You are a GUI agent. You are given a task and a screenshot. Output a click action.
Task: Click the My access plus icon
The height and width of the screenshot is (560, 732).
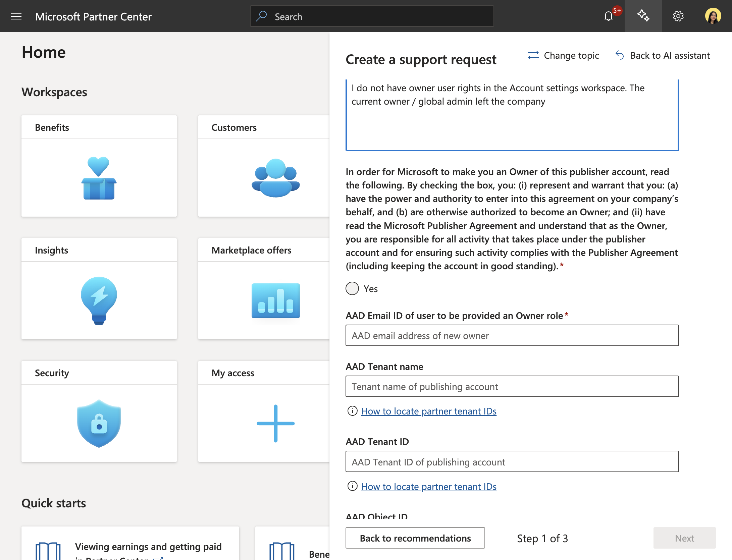pyautogui.click(x=275, y=423)
